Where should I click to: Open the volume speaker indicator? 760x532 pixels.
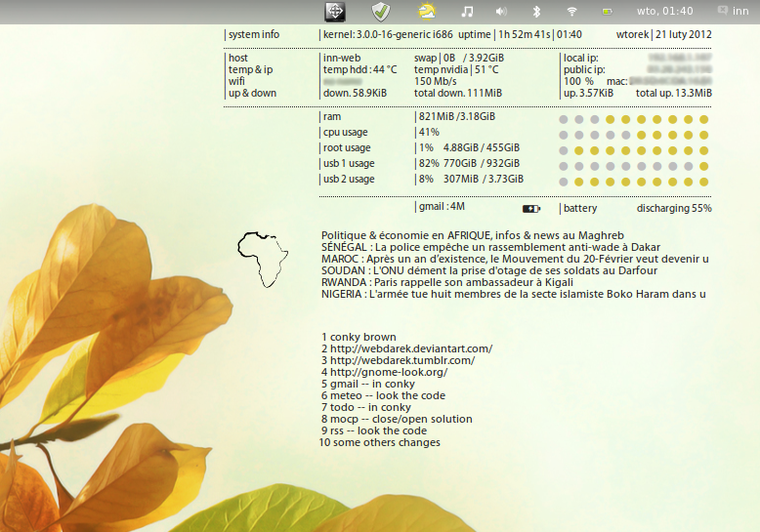502,12
